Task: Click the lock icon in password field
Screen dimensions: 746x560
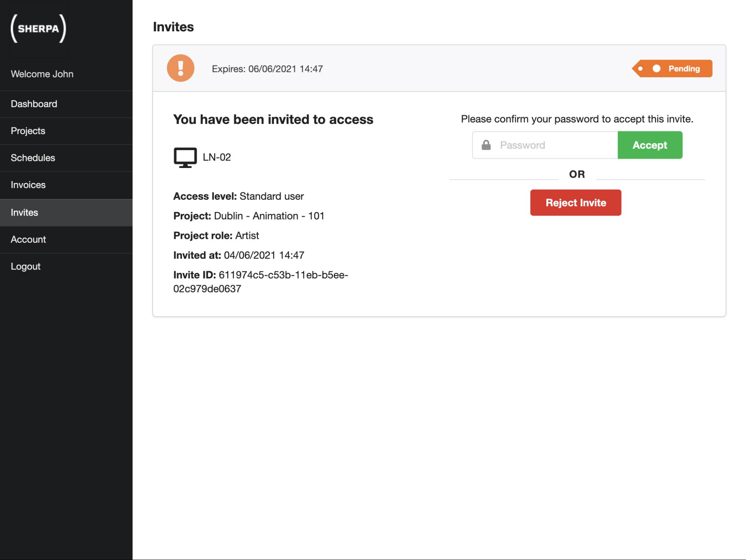Action: coord(486,145)
